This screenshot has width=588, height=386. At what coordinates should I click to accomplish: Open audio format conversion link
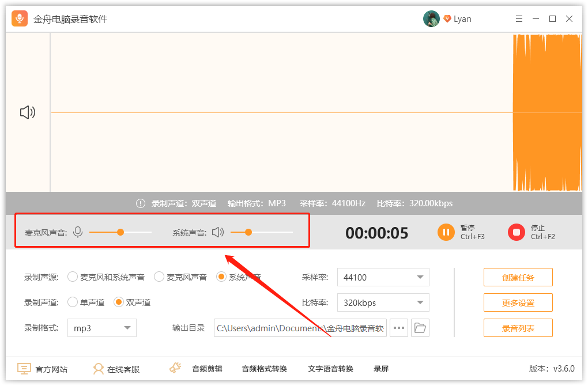264,369
